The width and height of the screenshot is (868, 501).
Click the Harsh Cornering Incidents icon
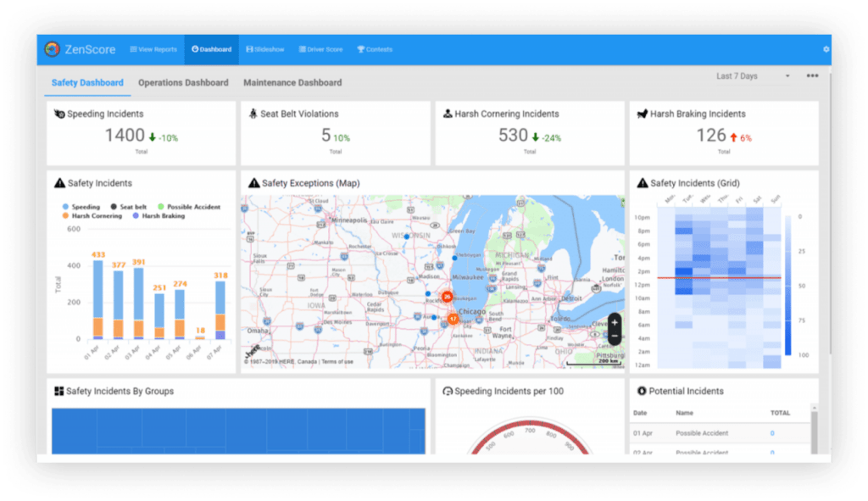coord(448,114)
